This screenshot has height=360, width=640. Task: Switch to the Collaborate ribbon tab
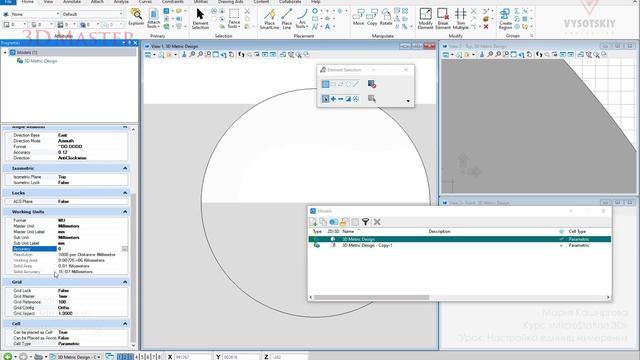click(x=290, y=2)
